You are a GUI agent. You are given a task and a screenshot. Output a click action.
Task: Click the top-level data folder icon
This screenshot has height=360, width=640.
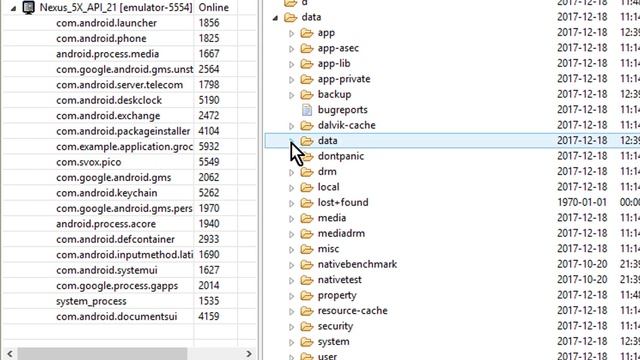[x=290, y=17]
